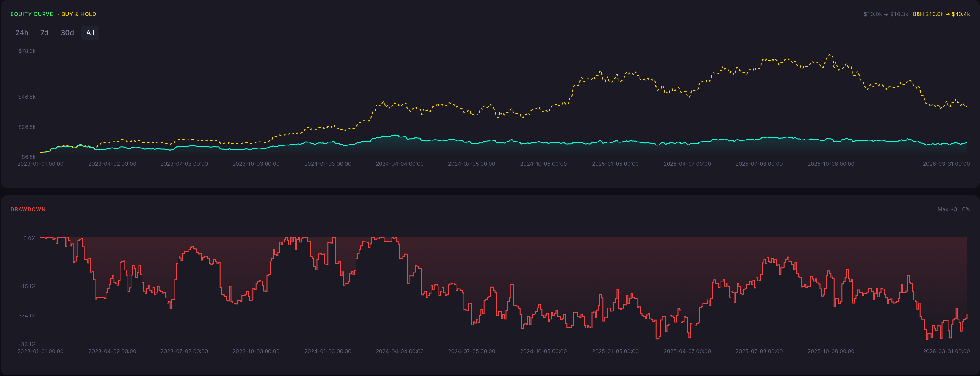The image size is (980, 376).
Task: Click the $78.0k equity axis label
Action: (x=27, y=51)
